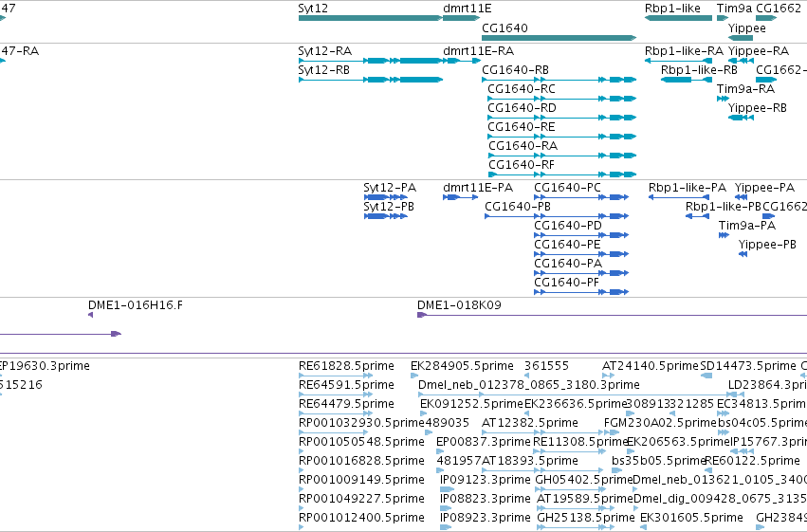The height and width of the screenshot is (532, 807).
Task: Select the Syt12 gene bar
Action: pos(370,18)
